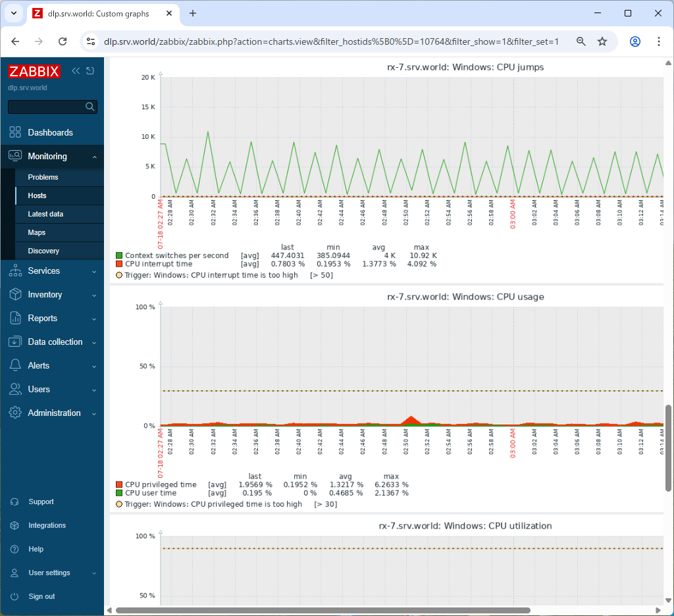The width and height of the screenshot is (674, 616).
Task: Open the Problems submenu item
Action: 43,177
